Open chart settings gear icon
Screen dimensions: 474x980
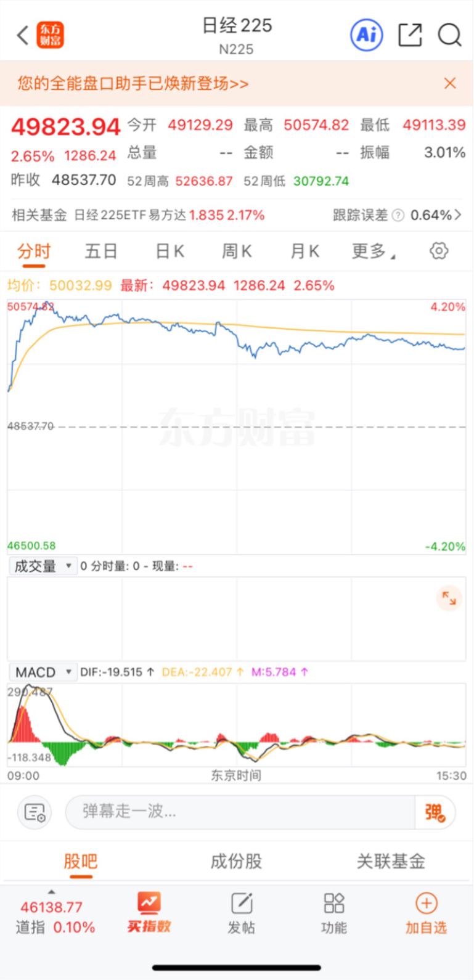(439, 251)
